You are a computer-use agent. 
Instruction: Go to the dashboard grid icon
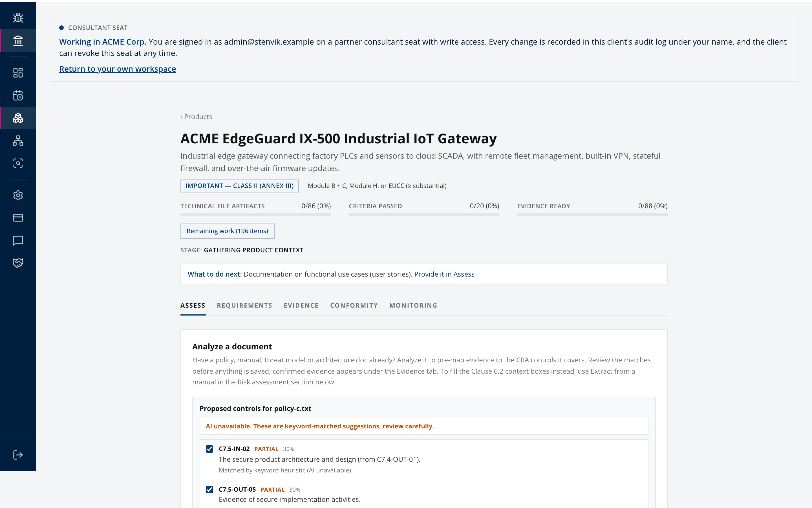pyautogui.click(x=18, y=73)
